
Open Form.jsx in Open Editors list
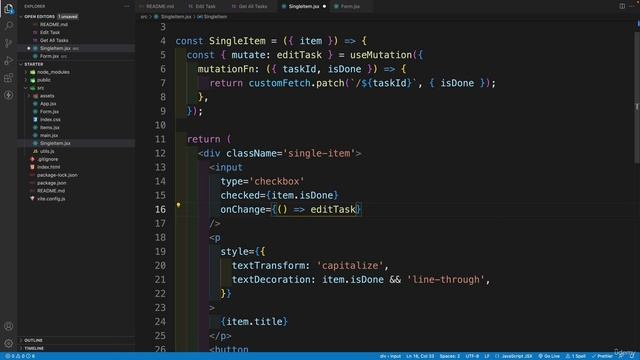[x=49, y=56]
